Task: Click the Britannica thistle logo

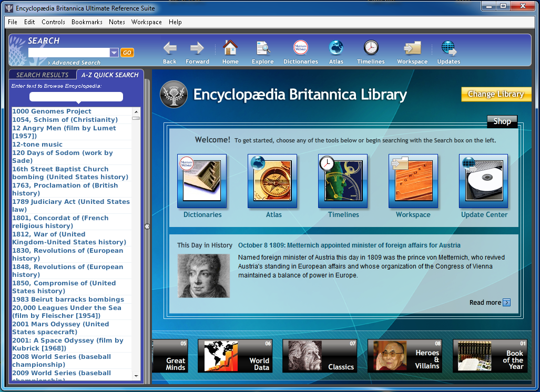Action: point(174,94)
